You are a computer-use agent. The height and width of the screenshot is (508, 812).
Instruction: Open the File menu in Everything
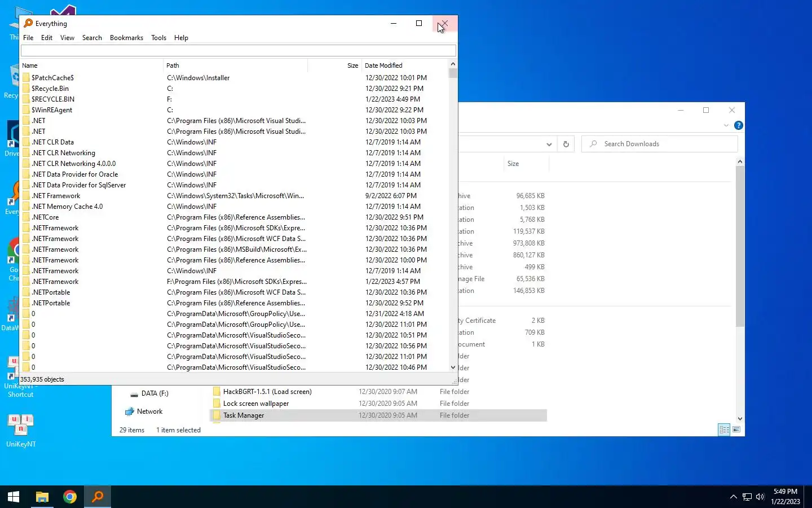28,38
